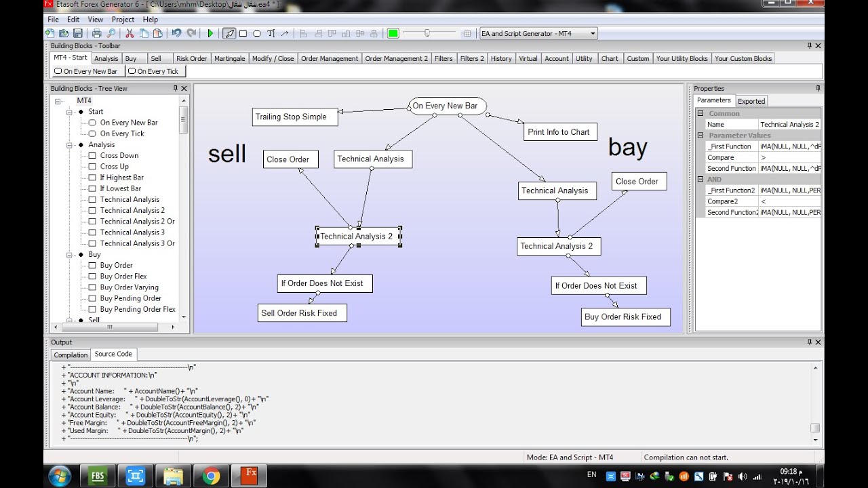868x488 pixels.
Task: Collapse the Analysis tree group
Action: coord(68,145)
